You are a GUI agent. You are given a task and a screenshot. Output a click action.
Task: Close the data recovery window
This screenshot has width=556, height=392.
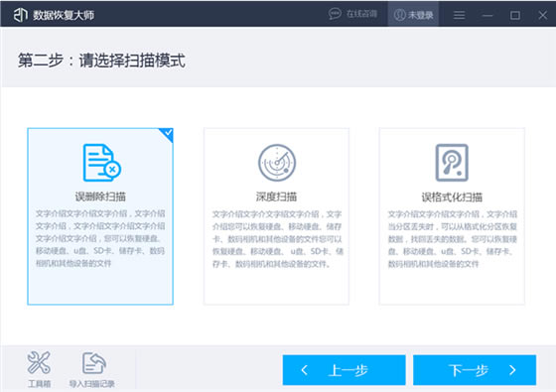coord(542,15)
